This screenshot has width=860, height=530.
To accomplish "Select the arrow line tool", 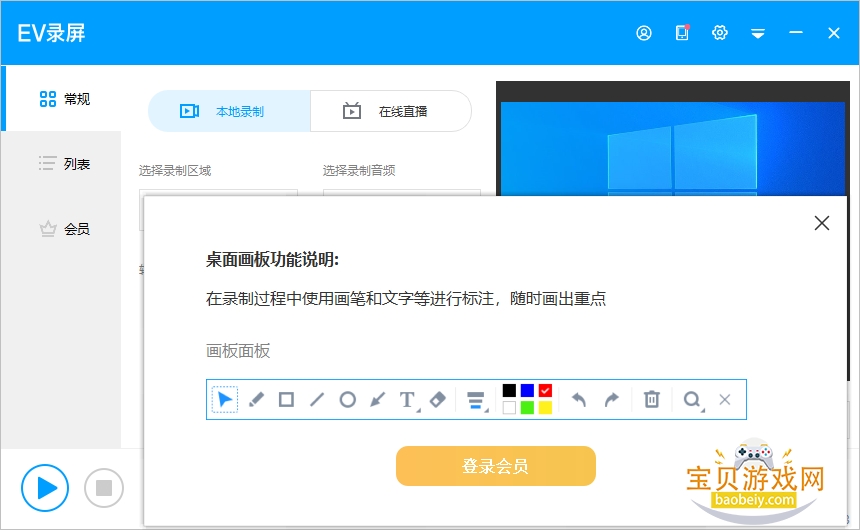I will pyautogui.click(x=377, y=399).
